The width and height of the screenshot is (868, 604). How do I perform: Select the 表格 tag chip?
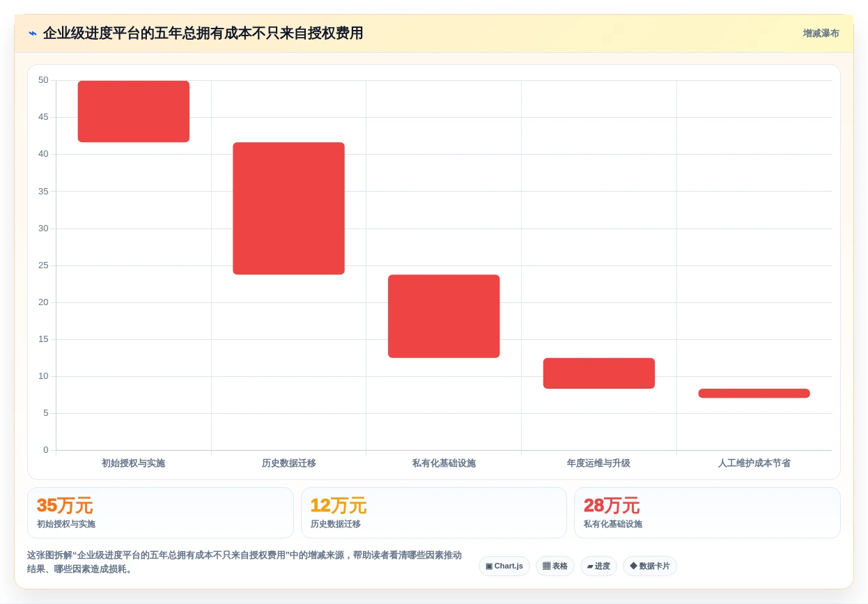[555, 566]
